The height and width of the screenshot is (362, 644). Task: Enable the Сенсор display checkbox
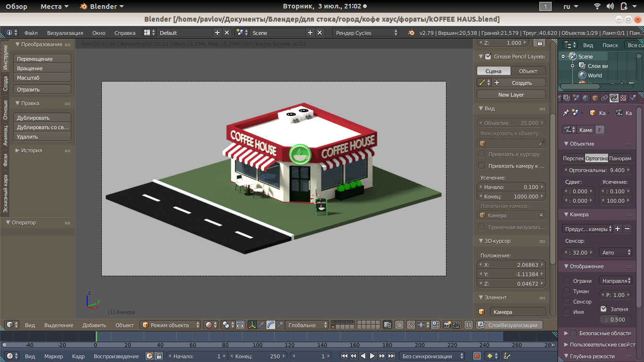(x=567, y=302)
